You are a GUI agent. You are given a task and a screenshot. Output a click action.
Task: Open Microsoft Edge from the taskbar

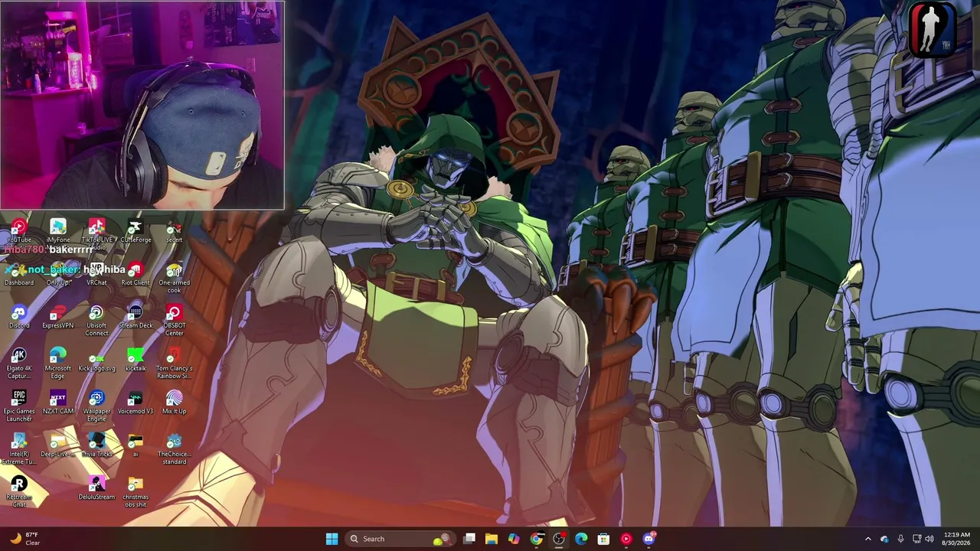click(x=581, y=539)
